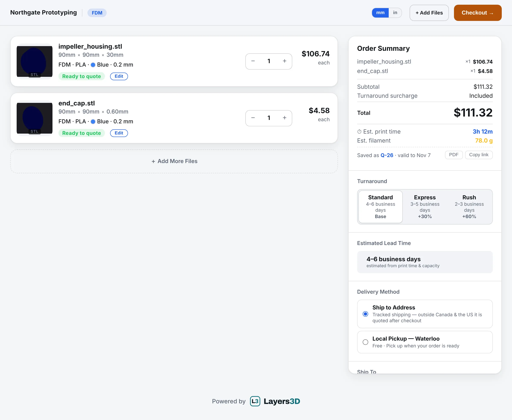512x420 pixels.
Task: Choose Standard turnaround
Action: point(380,207)
